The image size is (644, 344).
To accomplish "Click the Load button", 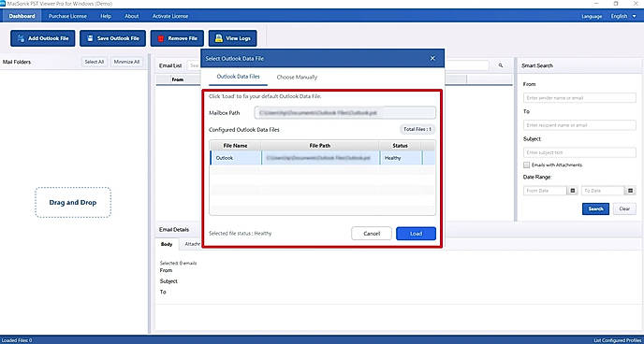I will click(x=416, y=234).
